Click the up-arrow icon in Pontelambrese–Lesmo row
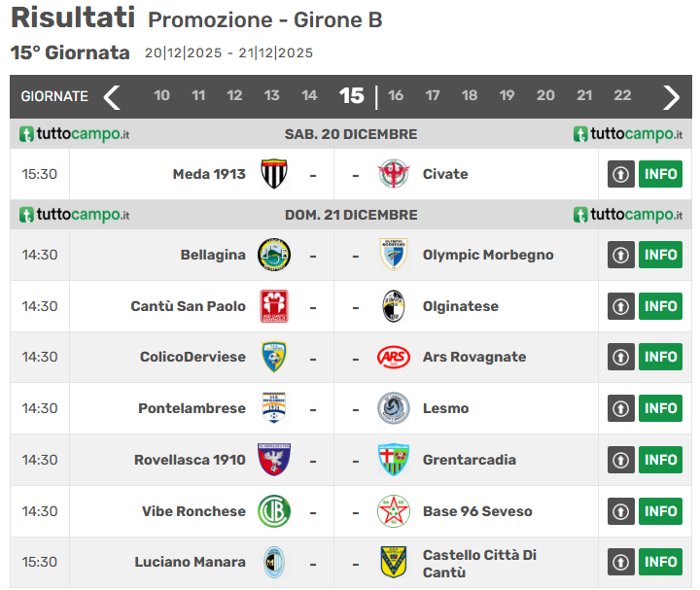 621,408
